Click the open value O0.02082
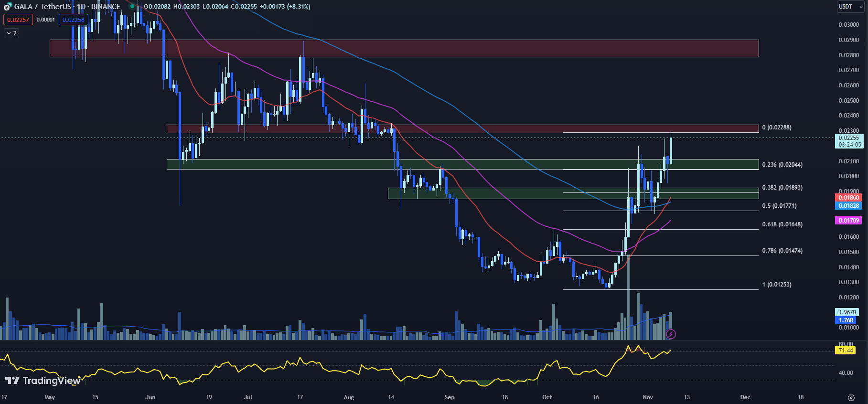Image resolution: width=868 pixels, height=404 pixels. [x=158, y=7]
